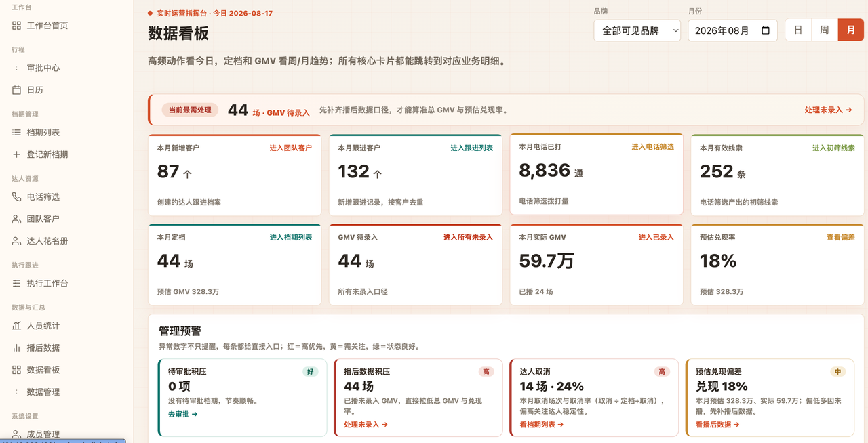This screenshot has height=443, width=868.
Task: Click the 高 badge on 达人取消 card
Action: click(x=662, y=372)
